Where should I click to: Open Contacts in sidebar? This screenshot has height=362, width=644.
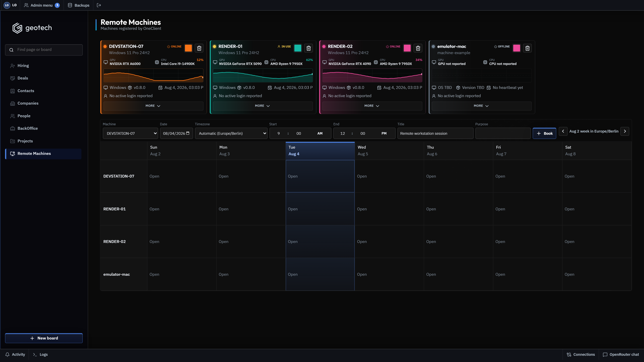click(43, 91)
